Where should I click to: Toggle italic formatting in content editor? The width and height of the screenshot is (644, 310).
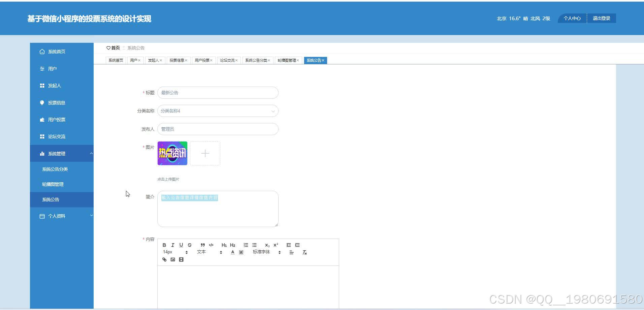pos(173,245)
